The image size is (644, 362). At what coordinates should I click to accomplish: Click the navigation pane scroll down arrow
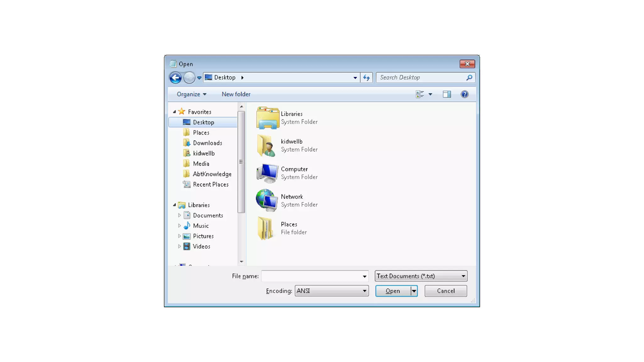point(241,261)
